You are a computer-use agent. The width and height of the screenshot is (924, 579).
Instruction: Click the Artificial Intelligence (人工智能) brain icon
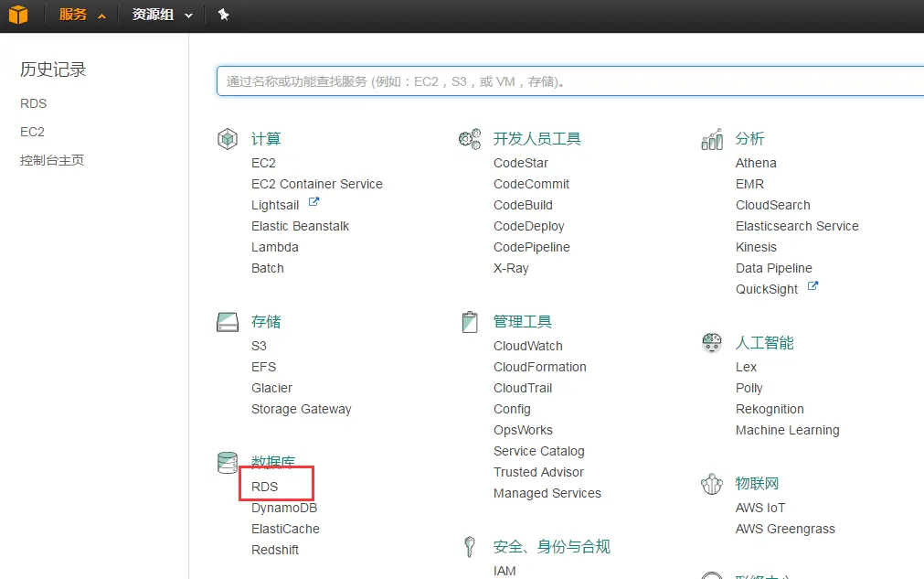[712, 343]
